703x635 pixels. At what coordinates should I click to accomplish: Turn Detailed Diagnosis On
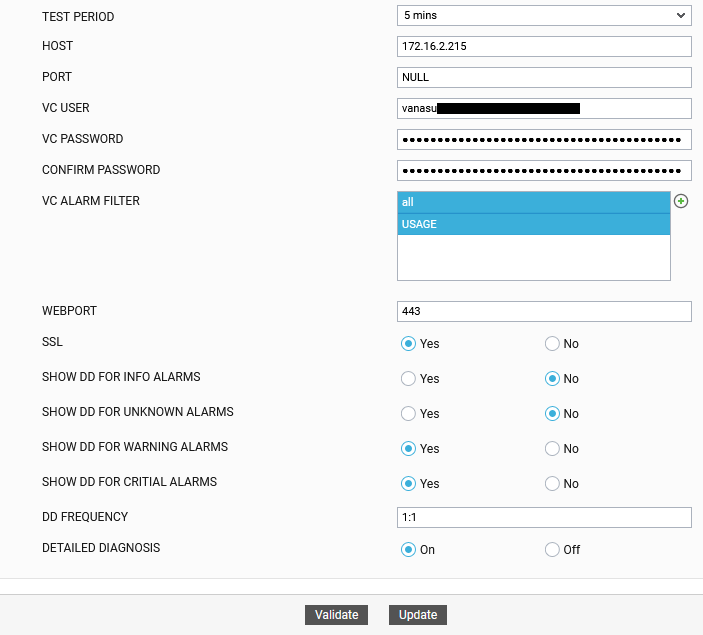pyautogui.click(x=408, y=549)
